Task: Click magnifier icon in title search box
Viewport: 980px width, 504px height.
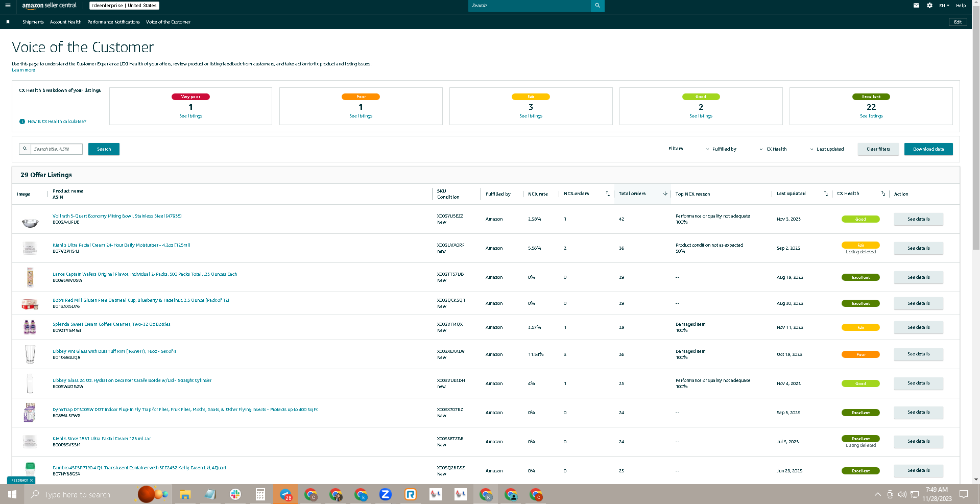Action: coord(25,149)
